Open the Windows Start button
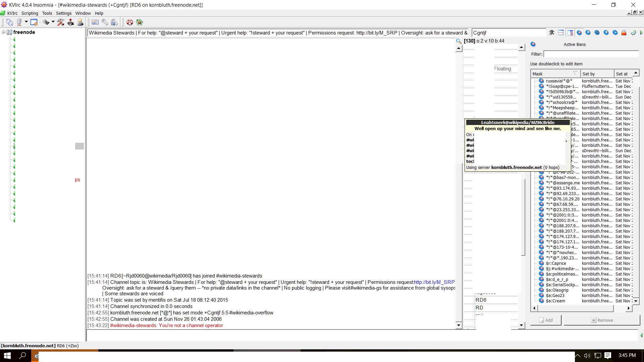 pyautogui.click(x=7, y=355)
